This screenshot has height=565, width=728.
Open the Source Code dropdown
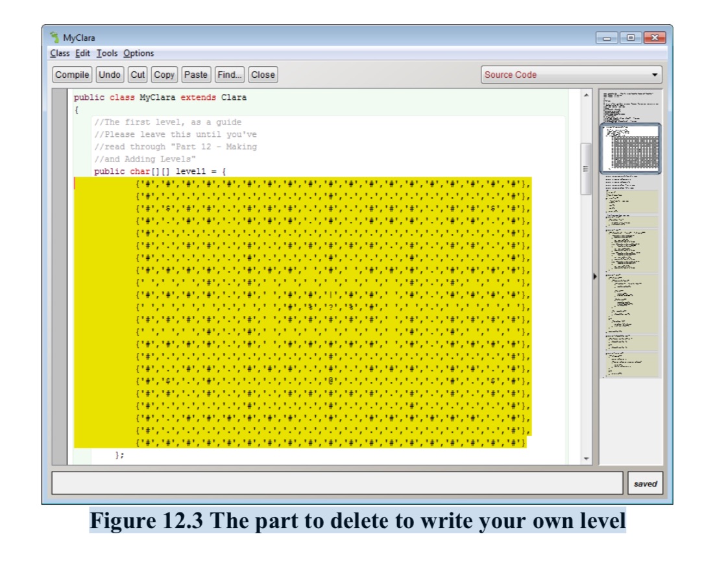654,75
